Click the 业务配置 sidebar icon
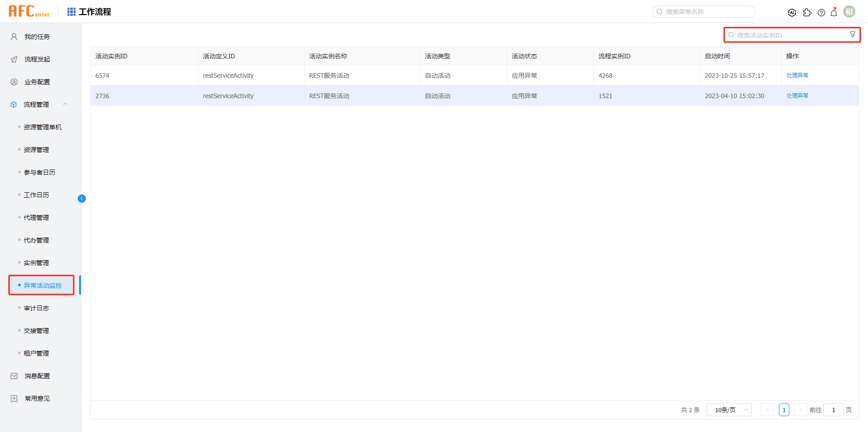The image size is (868, 432). [x=14, y=81]
